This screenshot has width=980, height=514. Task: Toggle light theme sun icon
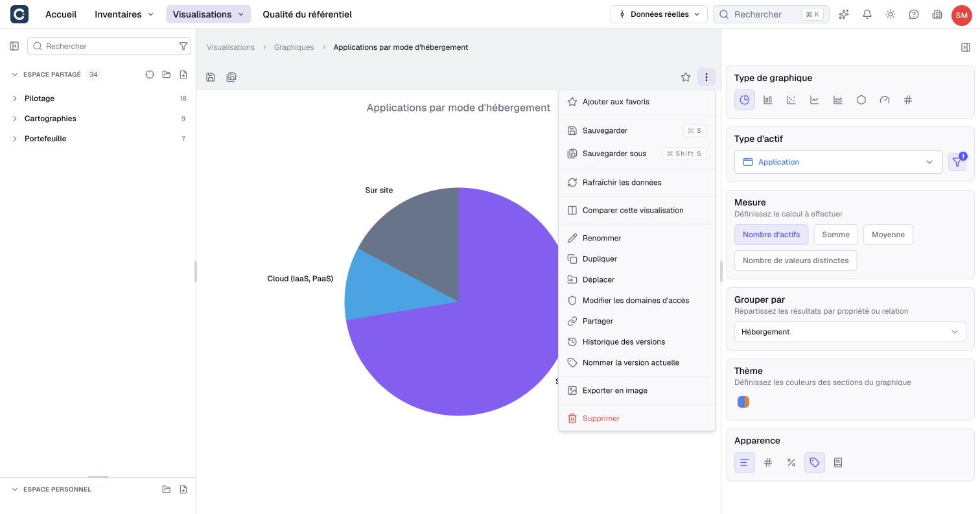(x=891, y=14)
